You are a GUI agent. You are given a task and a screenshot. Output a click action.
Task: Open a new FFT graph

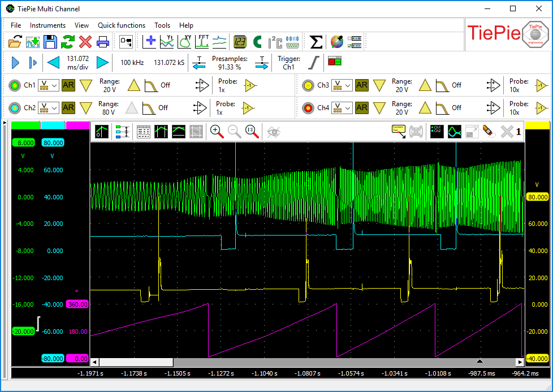point(202,41)
